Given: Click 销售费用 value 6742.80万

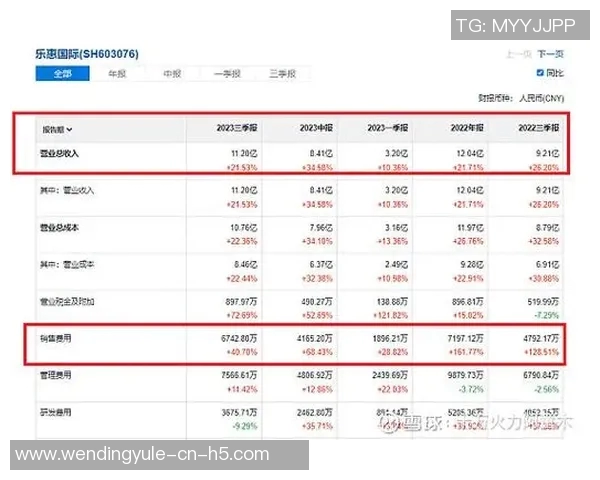Looking at the screenshot, I should pos(239,338).
